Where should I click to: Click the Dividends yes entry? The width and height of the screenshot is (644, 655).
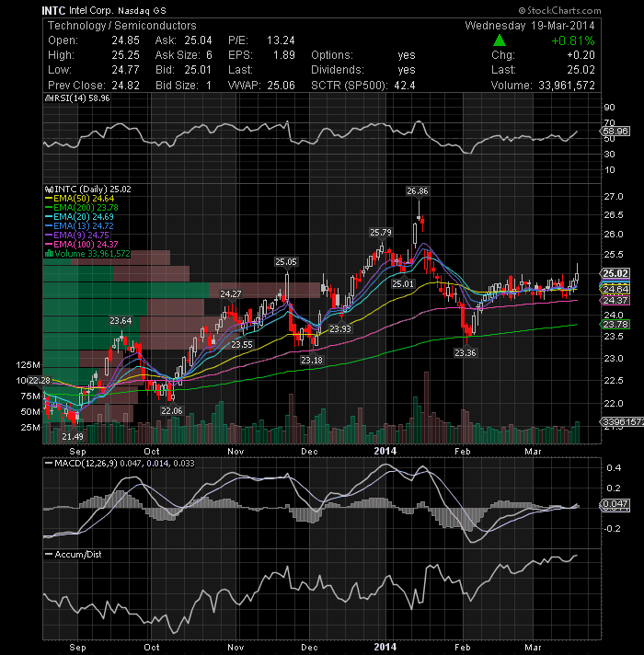[407, 70]
